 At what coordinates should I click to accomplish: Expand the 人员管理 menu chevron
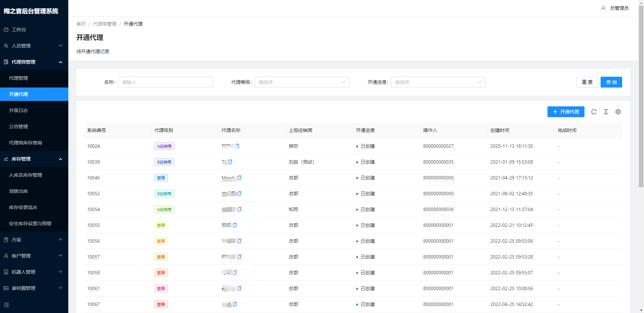(61, 46)
